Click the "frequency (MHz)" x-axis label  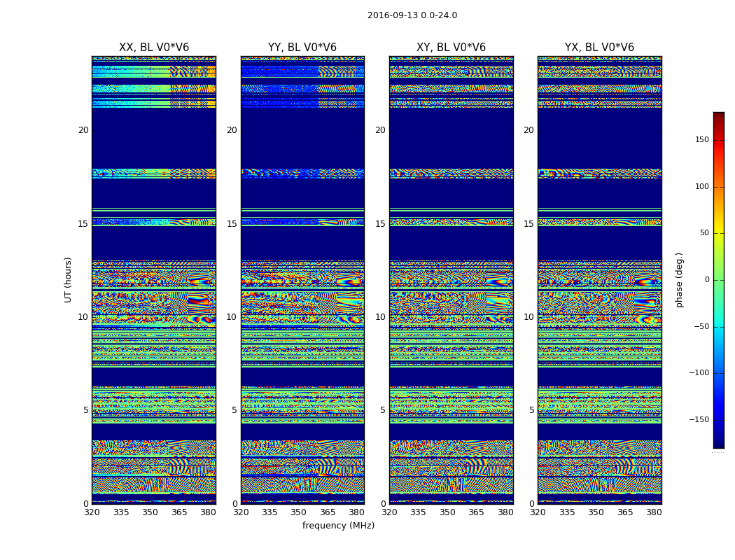click(x=338, y=525)
